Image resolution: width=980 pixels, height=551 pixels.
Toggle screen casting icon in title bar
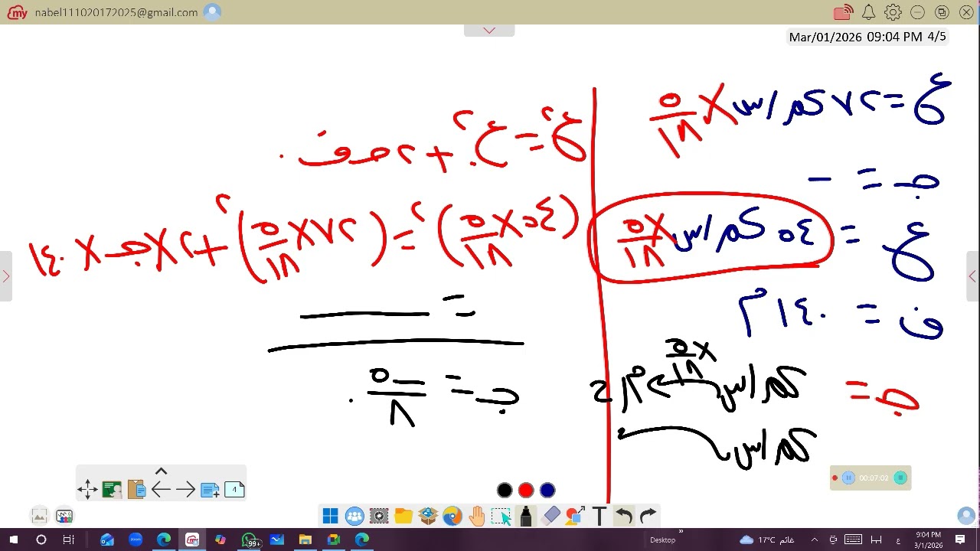[843, 12]
